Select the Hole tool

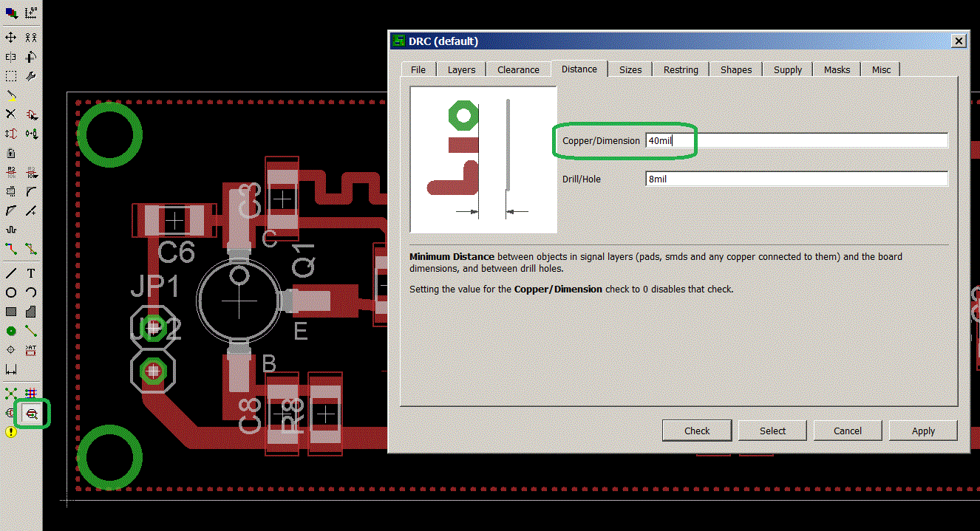pyautogui.click(x=11, y=350)
